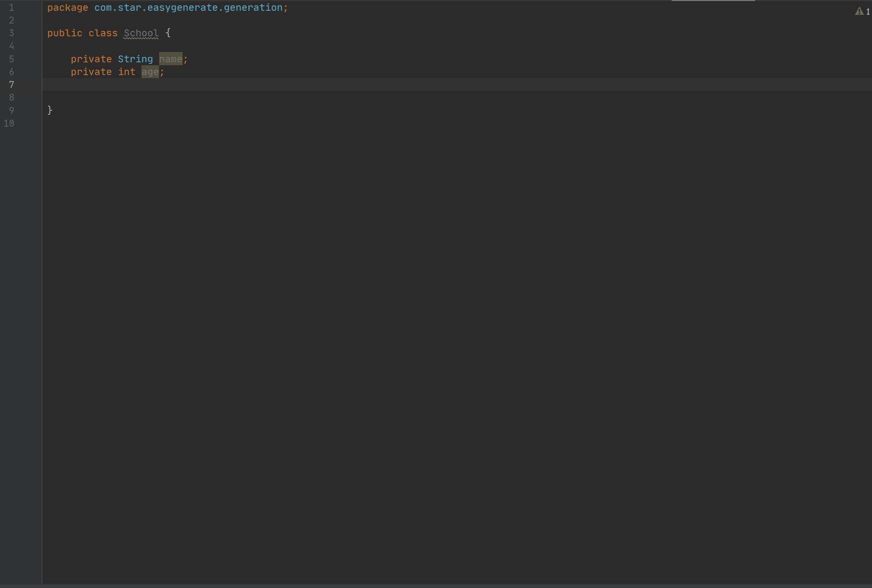The image size is (872, 588).
Task: Click gutter line number 3
Action: click(x=11, y=33)
